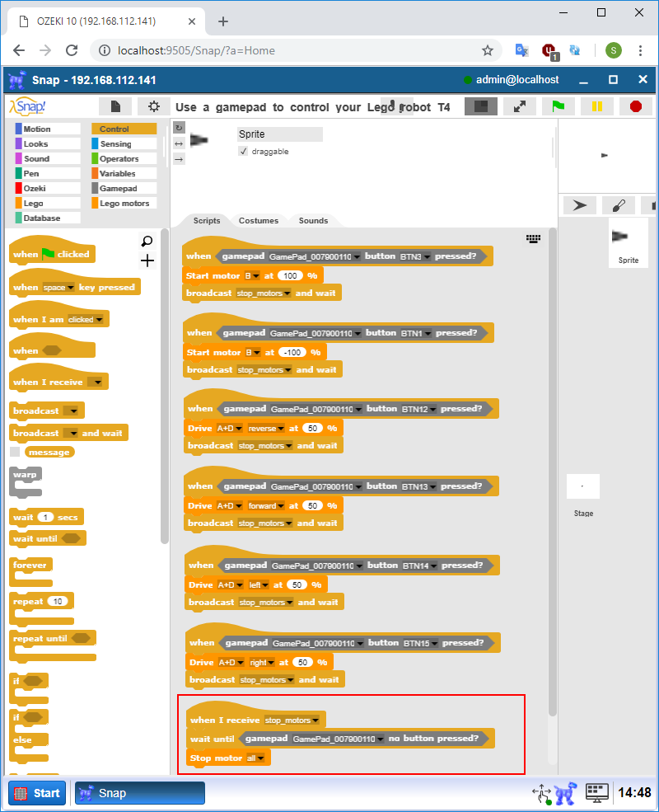Image resolution: width=659 pixels, height=812 pixels.
Task: Toggle the stage size button
Action: (481, 106)
